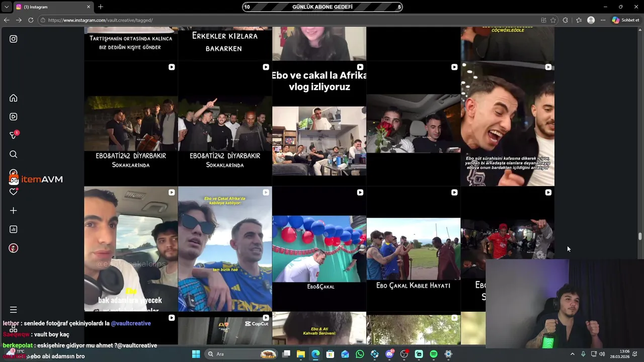Open the professional dashboard icon
Image resolution: width=644 pixels, height=362 pixels.
[14, 229]
